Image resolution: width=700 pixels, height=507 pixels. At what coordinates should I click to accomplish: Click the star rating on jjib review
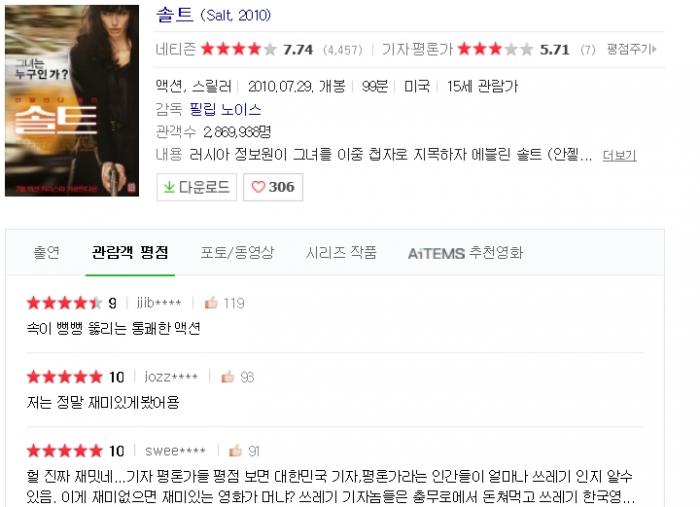coord(65,303)
